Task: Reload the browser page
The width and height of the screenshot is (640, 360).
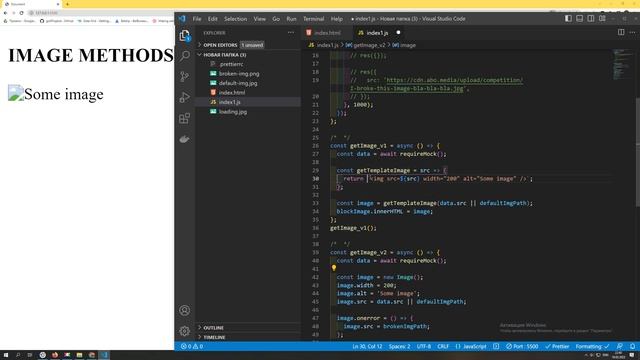Action: (21, 13)
